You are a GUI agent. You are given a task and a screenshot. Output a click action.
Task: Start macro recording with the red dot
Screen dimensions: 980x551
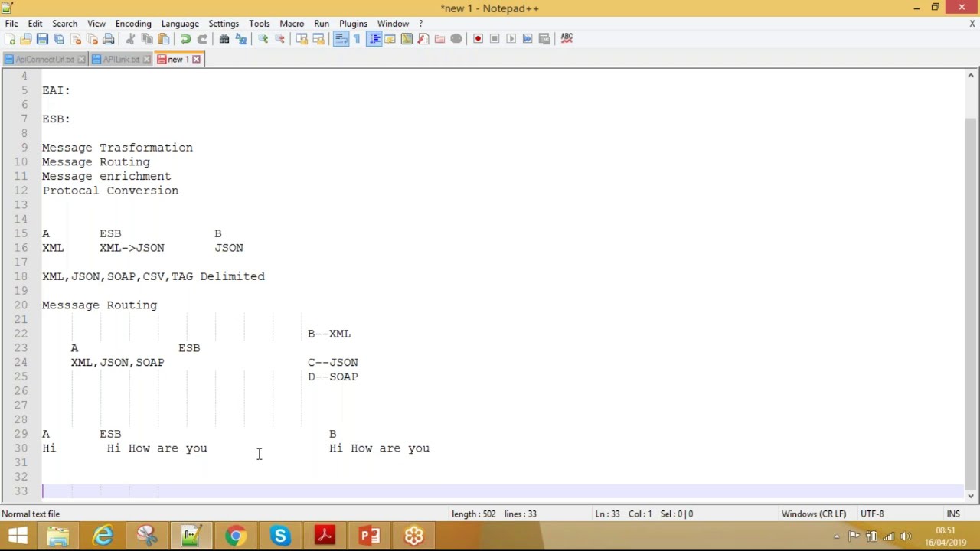pyautogui.click(x=478, y=38)
